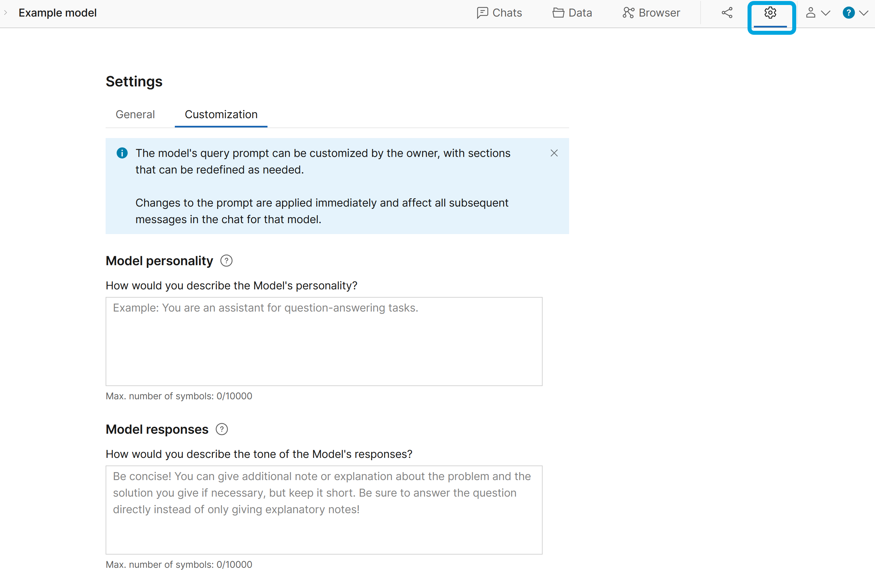Viewport: 875px width, 588px height.
Task: Expand the sidebar using left chevron
Action: [6, 13]
